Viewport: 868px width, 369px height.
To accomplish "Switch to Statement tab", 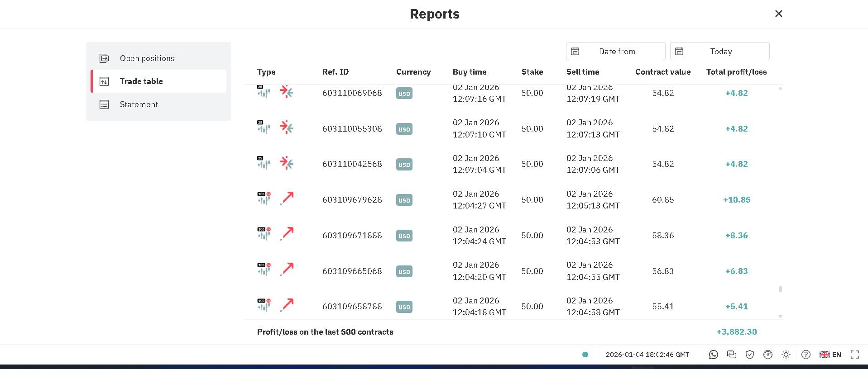I will (158, 104).
